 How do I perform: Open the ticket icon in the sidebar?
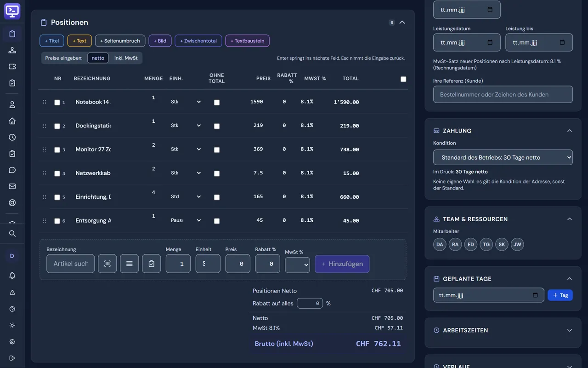pyautogui.click(x=12, y=67)
